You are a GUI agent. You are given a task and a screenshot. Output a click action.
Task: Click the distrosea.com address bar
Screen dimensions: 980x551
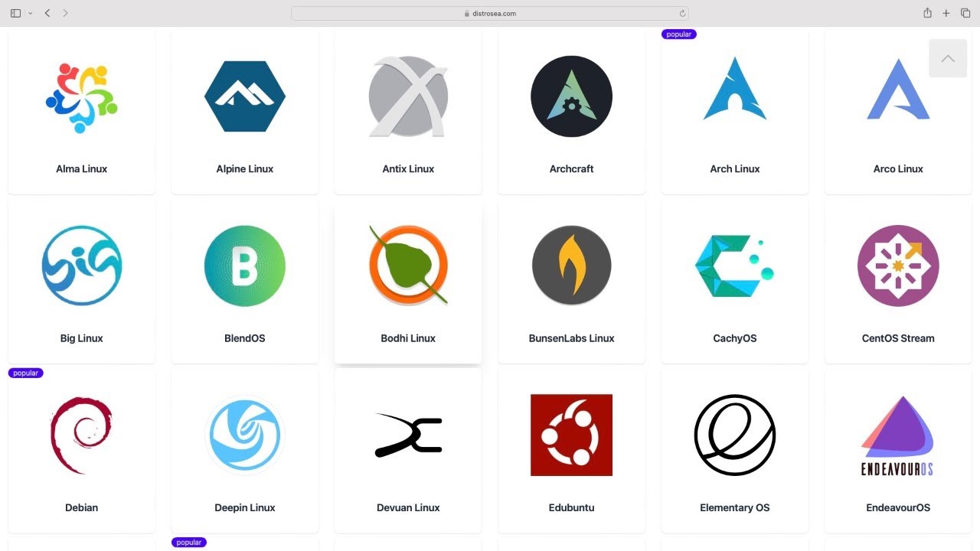click(x=490, y=13)
